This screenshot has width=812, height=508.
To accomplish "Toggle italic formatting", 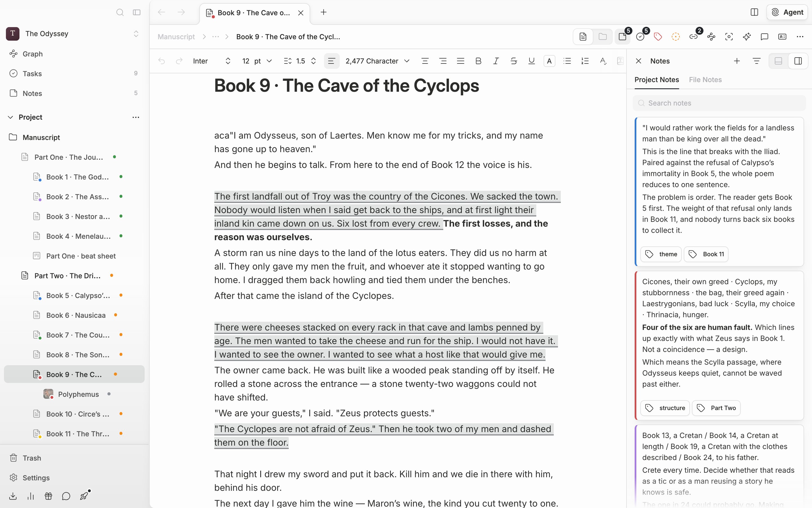I will pos(496,61).
